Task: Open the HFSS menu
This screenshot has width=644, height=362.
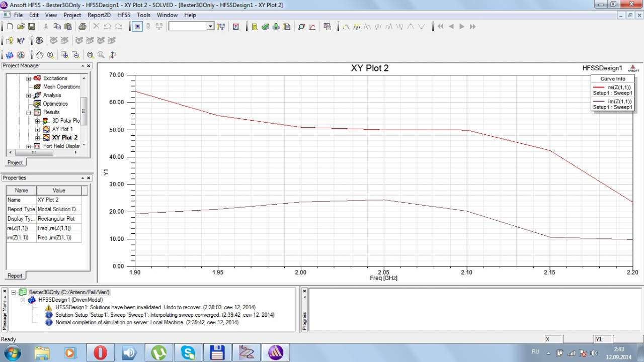Action: [123, 15]
